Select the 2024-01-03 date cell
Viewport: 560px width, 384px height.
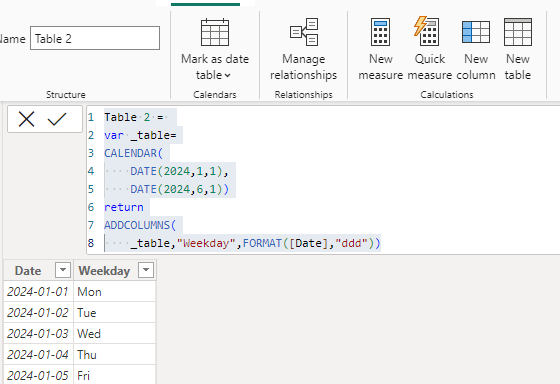click(x=38, y=334)
